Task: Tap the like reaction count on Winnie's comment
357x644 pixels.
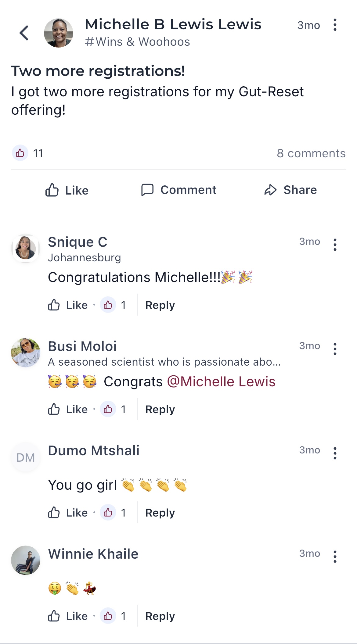Action: click(114, 616)
